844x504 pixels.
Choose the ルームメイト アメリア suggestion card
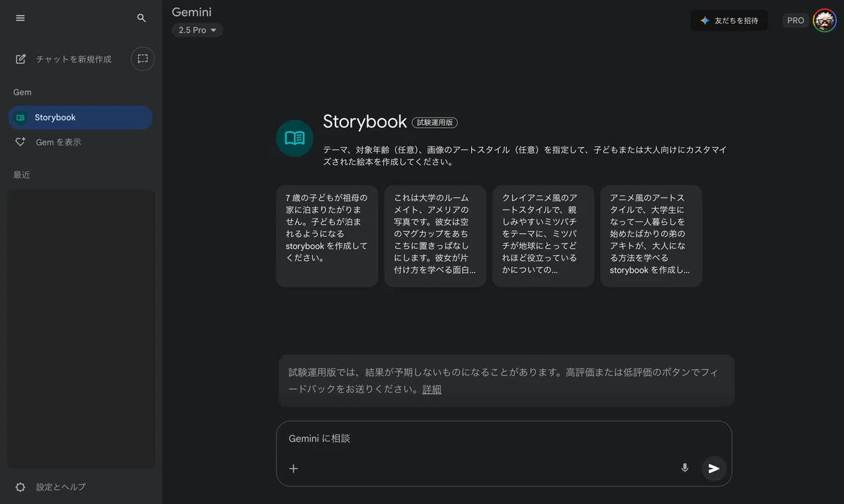pos(435,236)
